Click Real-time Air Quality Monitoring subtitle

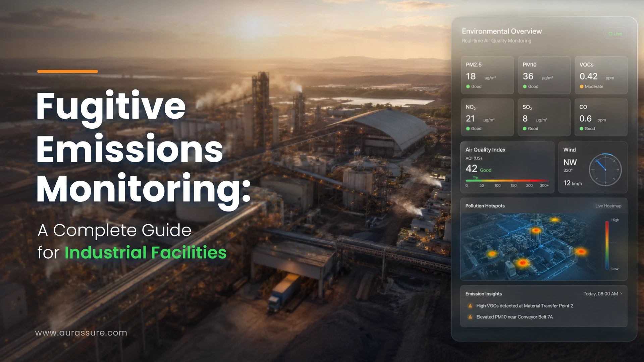[496, 41]
